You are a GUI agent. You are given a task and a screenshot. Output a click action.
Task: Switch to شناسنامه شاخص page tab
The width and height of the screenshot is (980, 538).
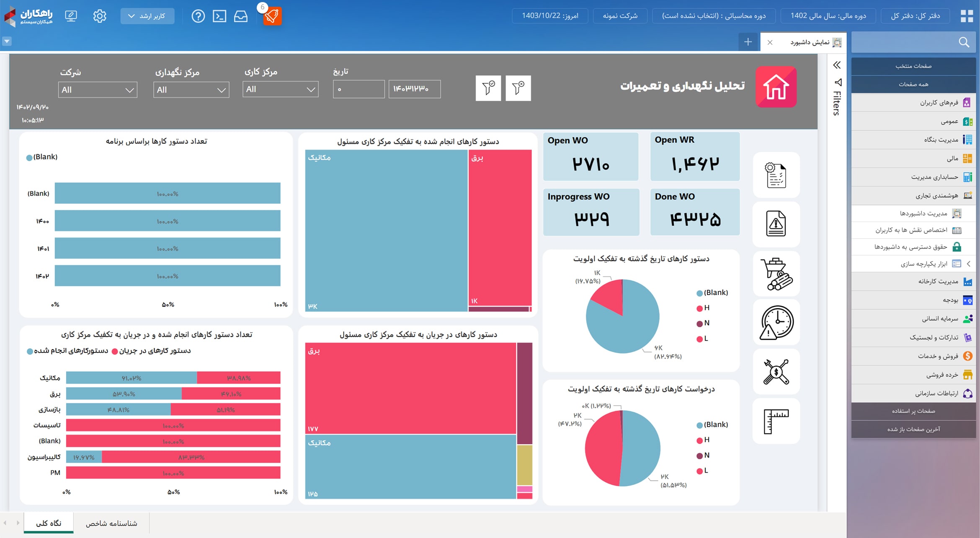tap(111, 523)
